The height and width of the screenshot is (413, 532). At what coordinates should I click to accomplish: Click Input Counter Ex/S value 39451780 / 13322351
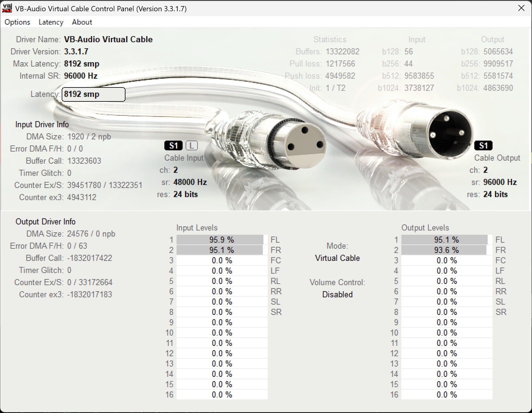[x=105, y=185]
